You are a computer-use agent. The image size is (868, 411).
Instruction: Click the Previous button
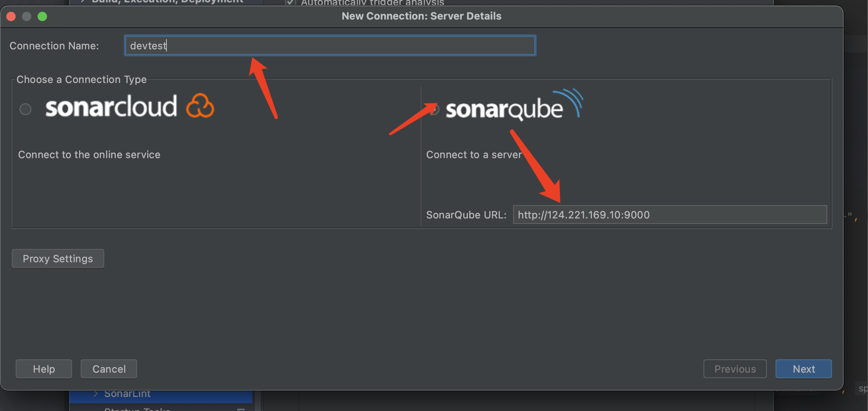click(x=735, y=368)
